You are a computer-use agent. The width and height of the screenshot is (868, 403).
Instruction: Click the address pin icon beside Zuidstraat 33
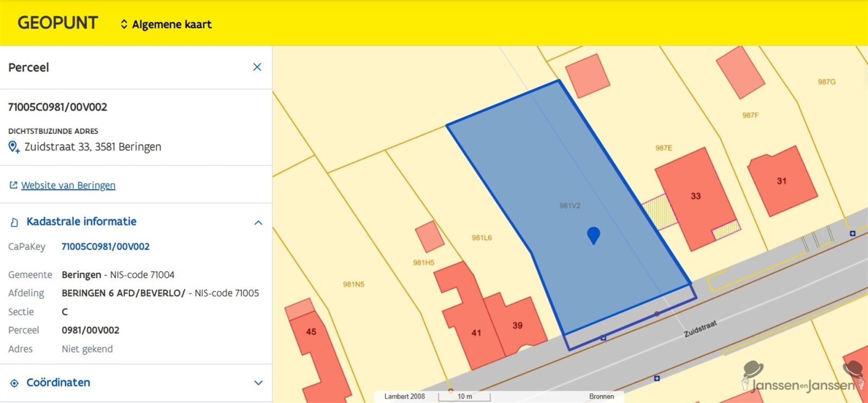14,147
